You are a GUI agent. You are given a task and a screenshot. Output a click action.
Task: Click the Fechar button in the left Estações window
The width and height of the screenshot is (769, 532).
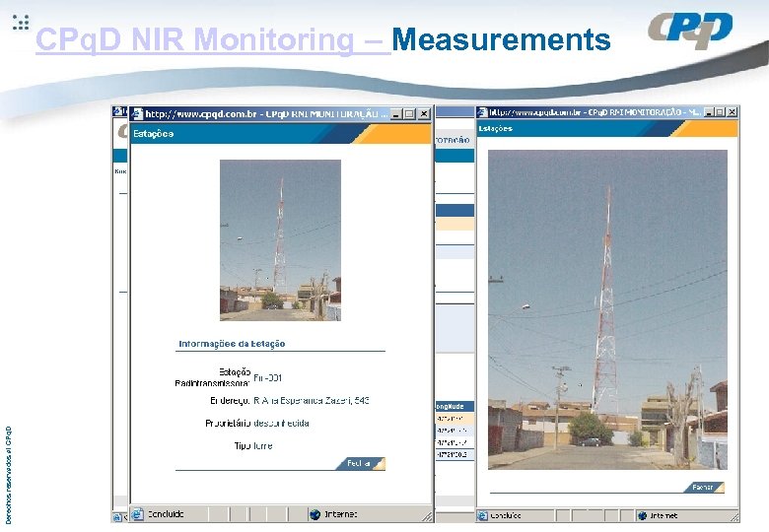361,463
